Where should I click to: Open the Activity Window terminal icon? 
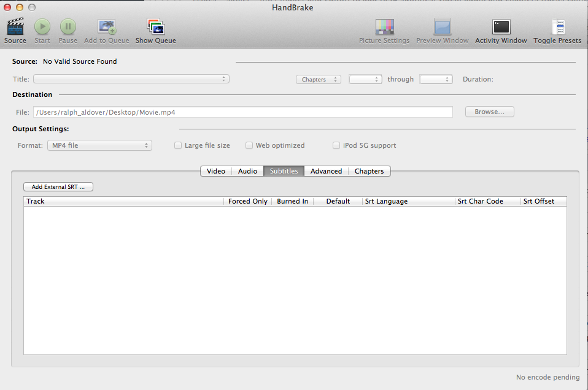point(501,27)
